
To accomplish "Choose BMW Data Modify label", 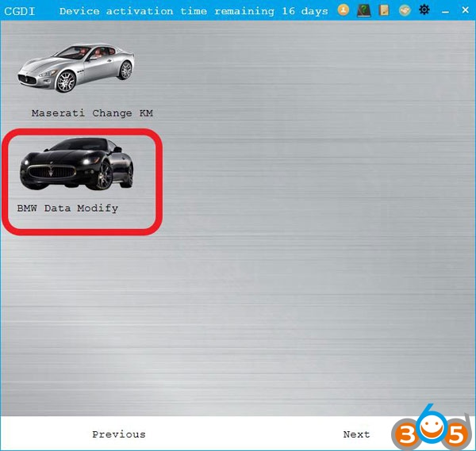I will [x=67, y=208].
